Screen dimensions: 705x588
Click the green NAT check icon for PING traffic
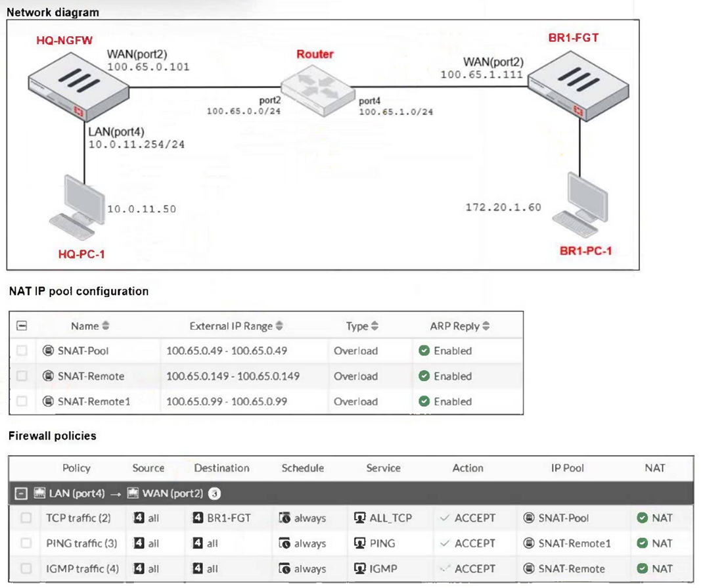[x=642, y=543]
